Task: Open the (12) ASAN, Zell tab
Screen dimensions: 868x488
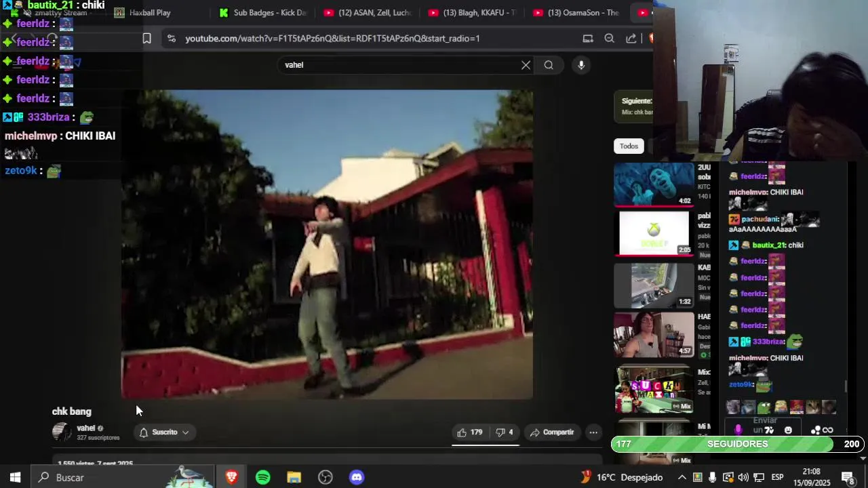Action: pyautogui.click(x=368, y=12)
